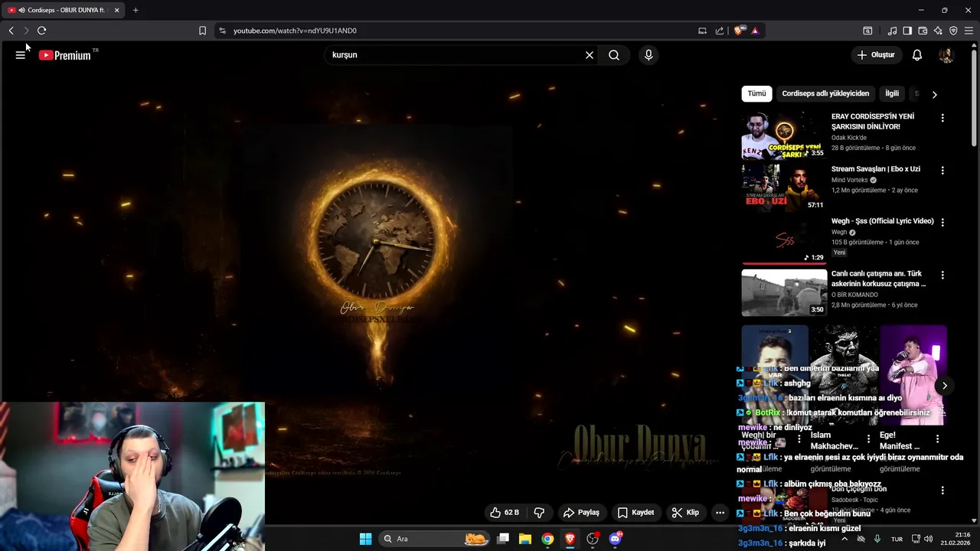
Task: Click the Klip clip button
Action: 685,513
